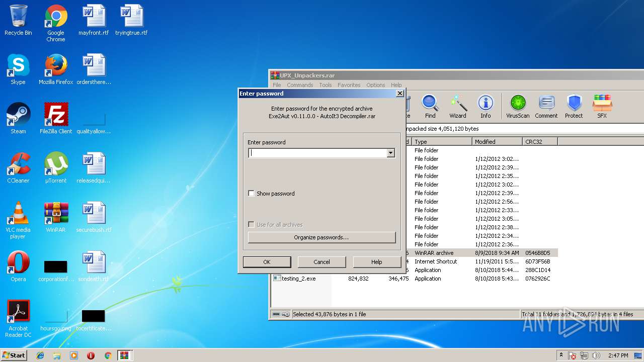Close the Enter password dialog
This screenshot has height=362, width=644.
pyautogui.click(x=399, y=93)
